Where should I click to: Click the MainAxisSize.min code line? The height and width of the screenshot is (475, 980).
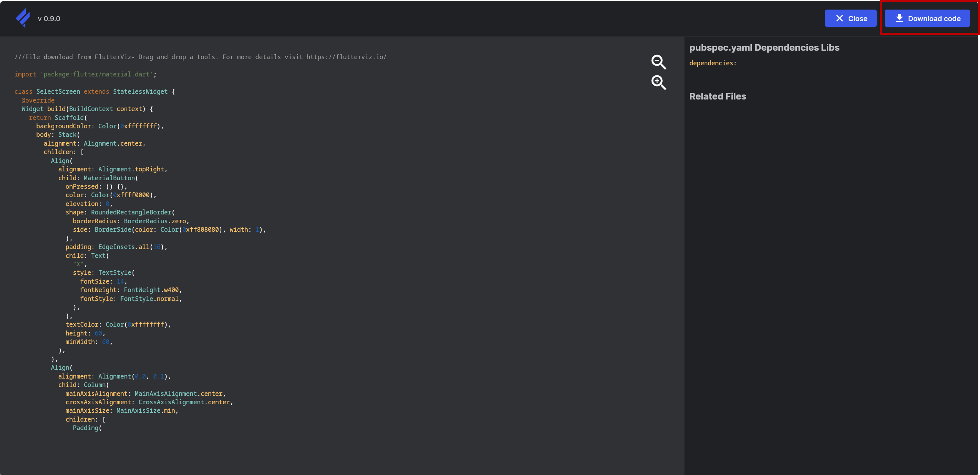122,411
